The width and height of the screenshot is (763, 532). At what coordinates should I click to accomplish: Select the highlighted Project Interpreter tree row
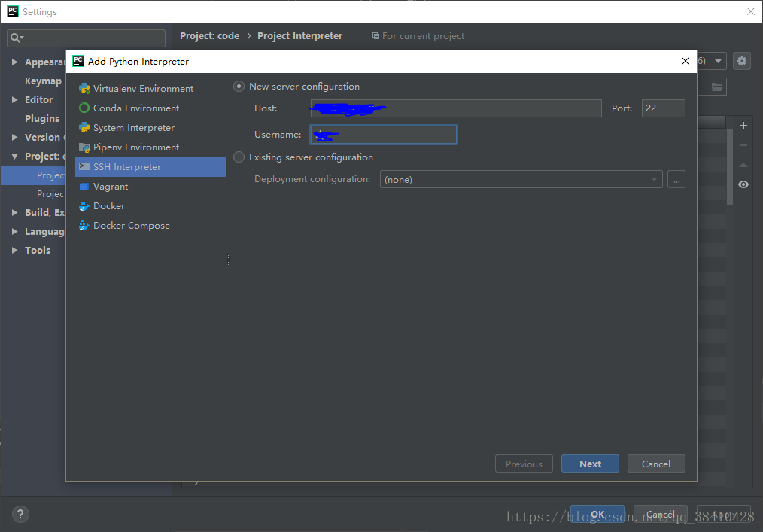(33, 175)
